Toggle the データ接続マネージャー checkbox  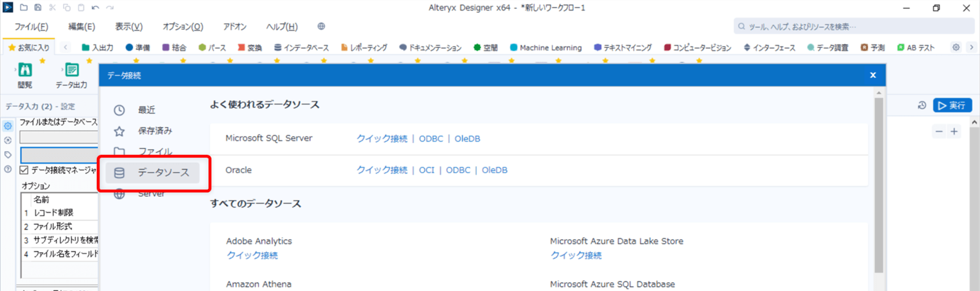pos(24,170)
